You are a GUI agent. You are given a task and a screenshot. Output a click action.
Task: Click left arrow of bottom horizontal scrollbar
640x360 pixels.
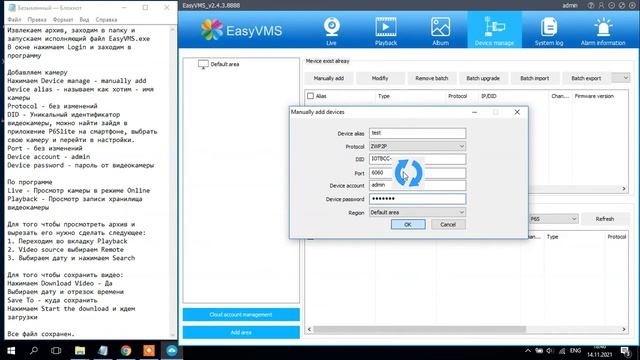point(309,329)
